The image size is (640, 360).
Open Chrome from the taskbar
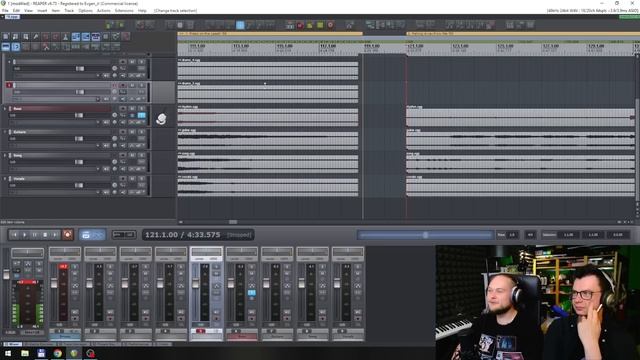(58, 353)
